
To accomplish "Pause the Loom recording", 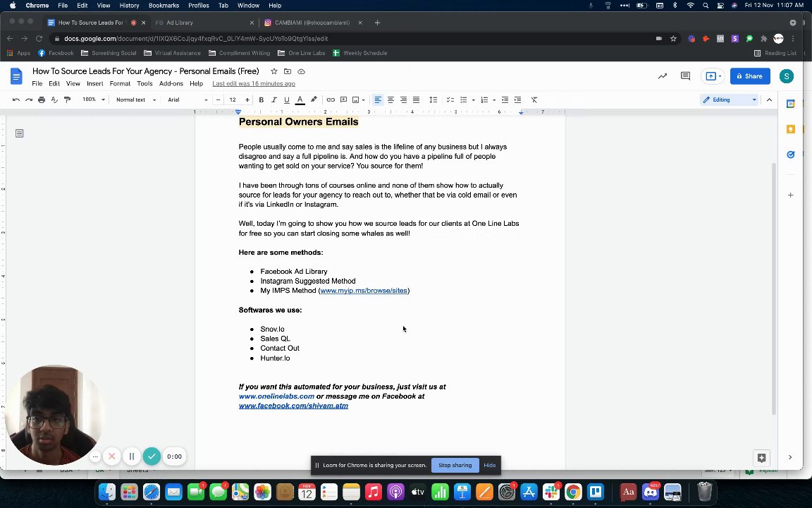I will pyautogui.click(x=132, y=456).
